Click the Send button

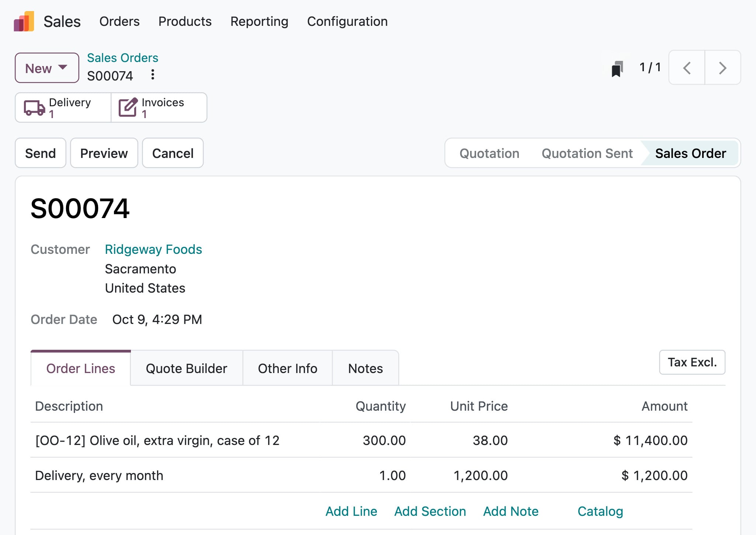[41, 153]
